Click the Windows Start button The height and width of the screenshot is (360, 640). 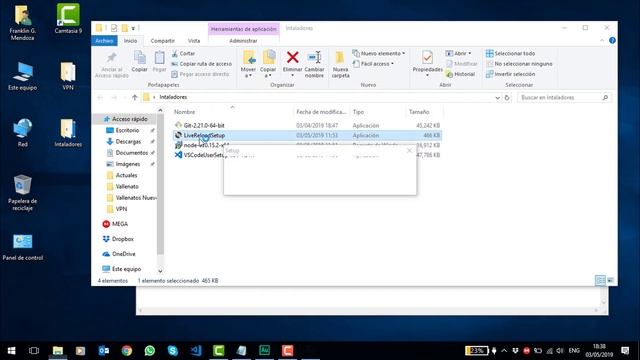[11, 351]
